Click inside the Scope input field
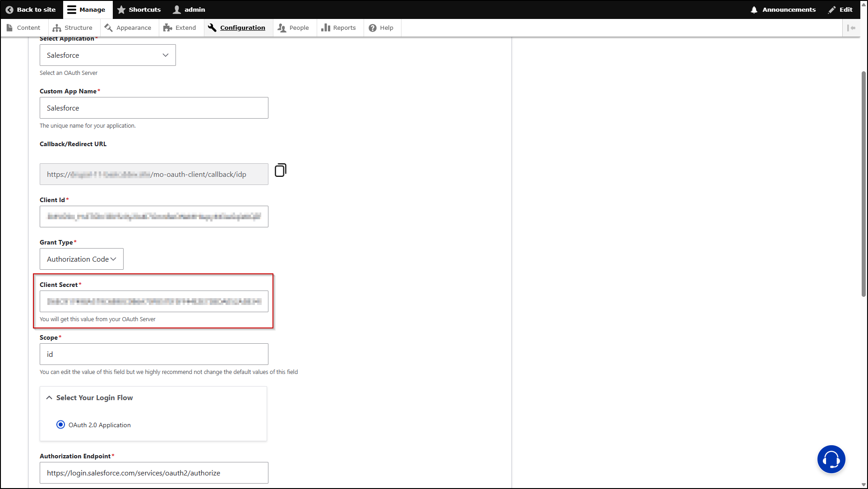 [153, 354]
